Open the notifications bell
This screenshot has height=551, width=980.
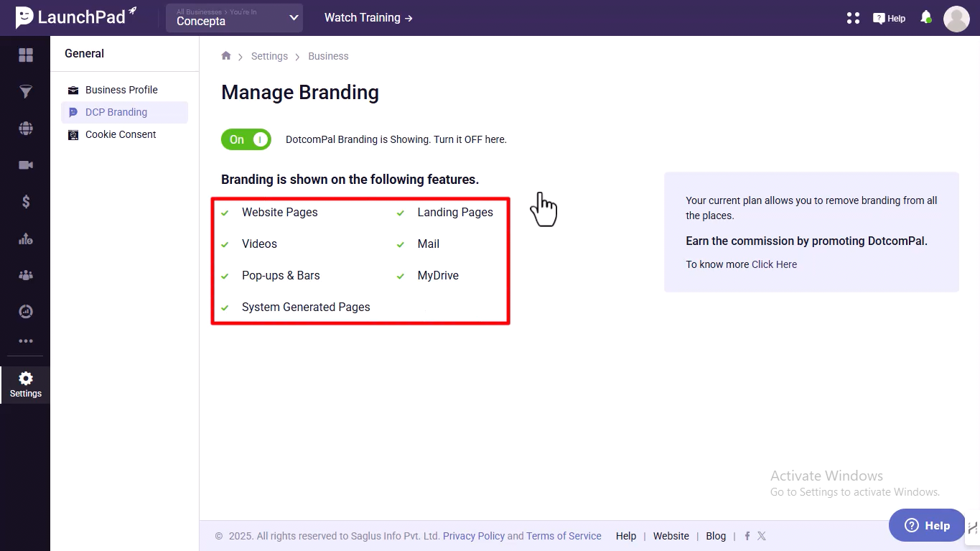pos(926,17)
